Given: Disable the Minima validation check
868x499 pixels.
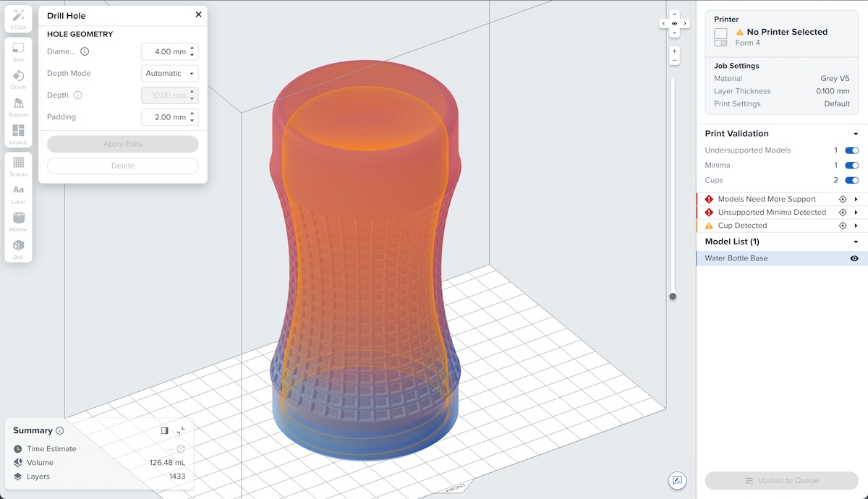Looking at the screenshot, I should point(851,165).
